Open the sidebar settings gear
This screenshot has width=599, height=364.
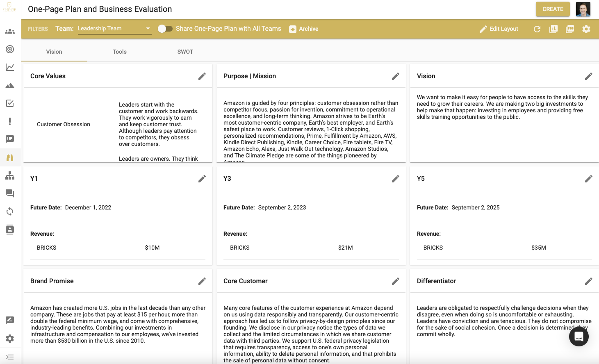pyautogui.click(x=10, y=339)
